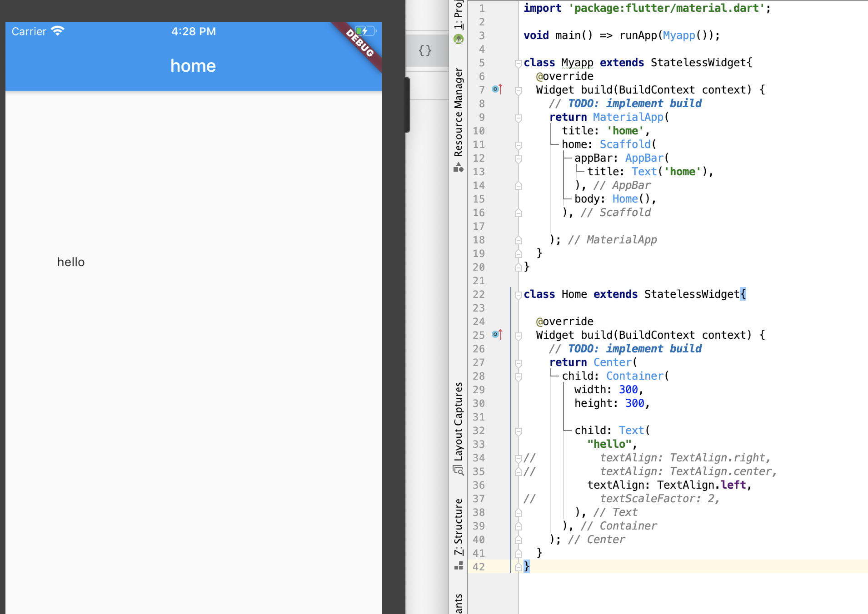Image resolution: width=868 pixels, height=614 pixels.
Task: Collapse the build method fold on line 25
Action: (518, 336)
